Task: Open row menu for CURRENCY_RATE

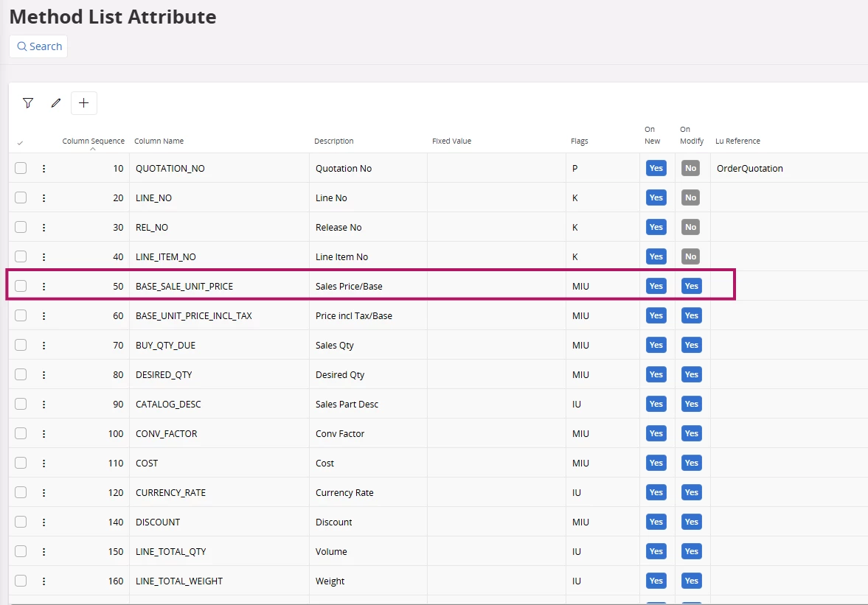Action: click(44, 493)
